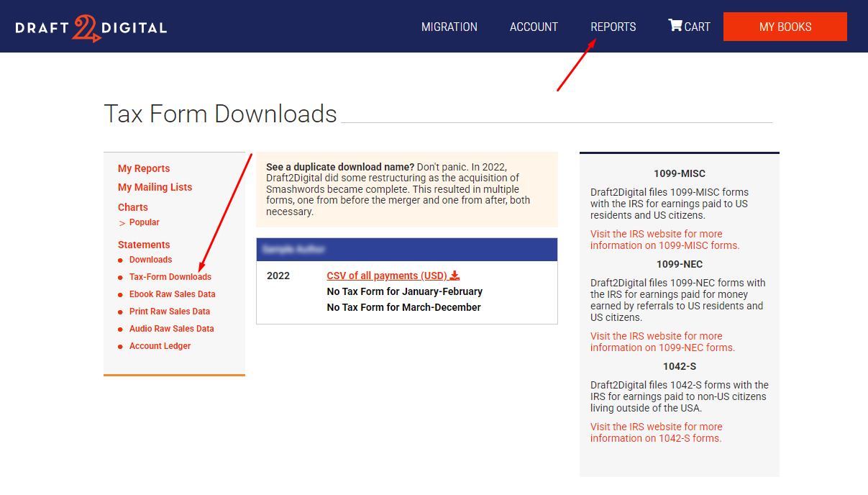The width and height of the screenshot is (868, 495).
Task: Click the Draft2Digital logo
Action: point(91,28)
